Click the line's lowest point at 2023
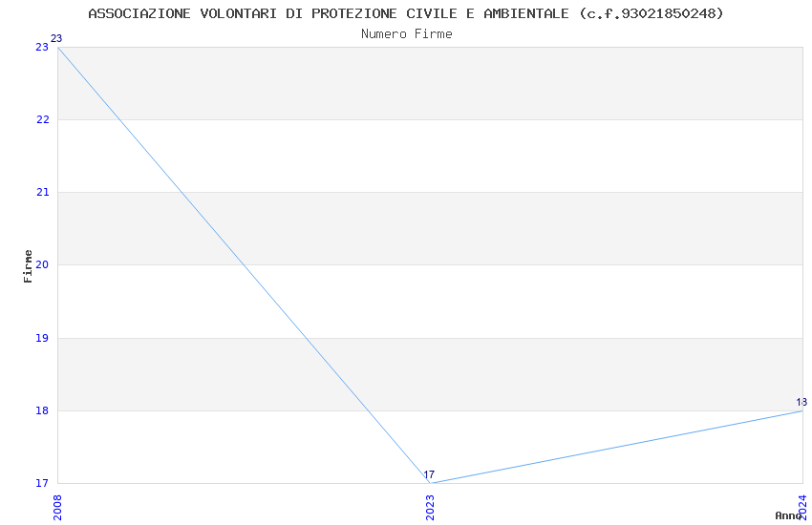 click(430, 483)
